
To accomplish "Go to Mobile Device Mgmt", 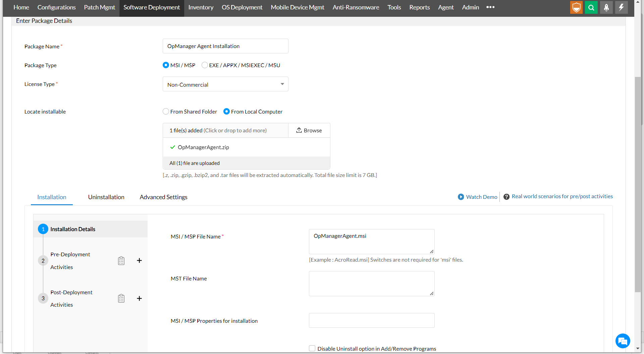I will [x=298, y=7].
